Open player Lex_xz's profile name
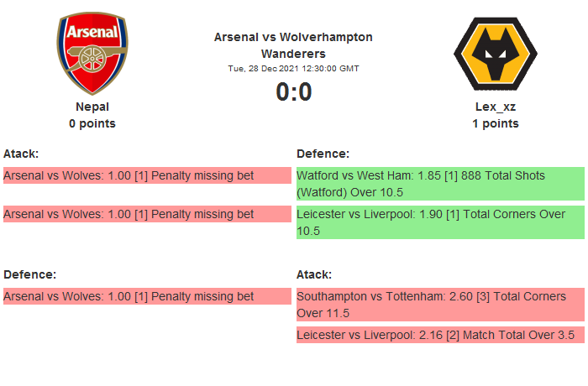 pyautogui.click(x=495, y=107)
